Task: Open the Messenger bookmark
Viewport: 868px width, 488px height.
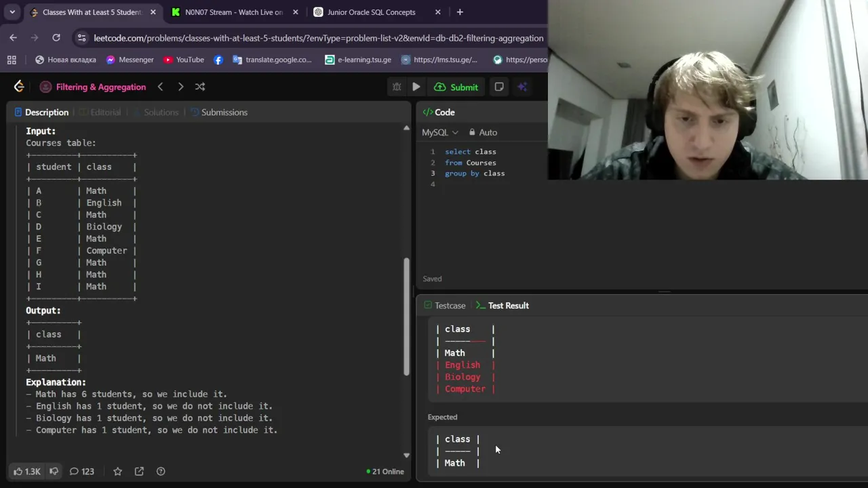Action: click(x=130, y=60)
